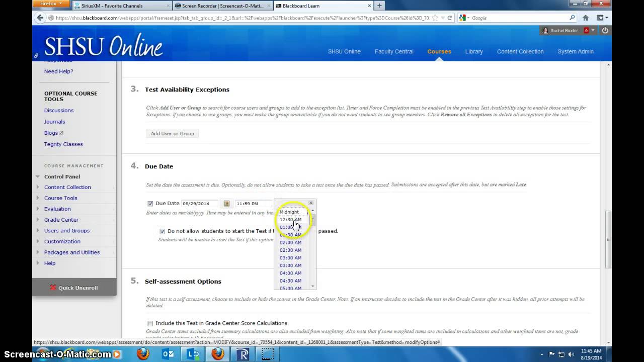644x362 pixels.
Task: Close the Blackboard Learn tab
Action: [370, 6]
